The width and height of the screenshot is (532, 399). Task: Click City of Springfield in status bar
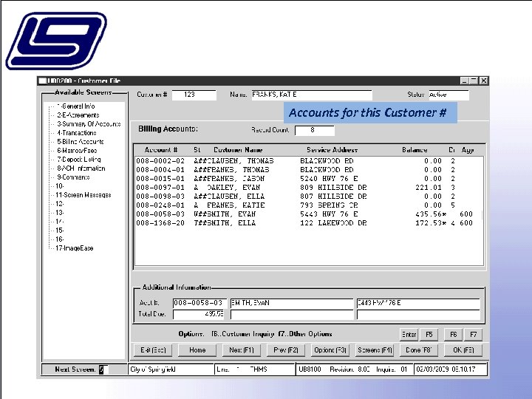153,369
